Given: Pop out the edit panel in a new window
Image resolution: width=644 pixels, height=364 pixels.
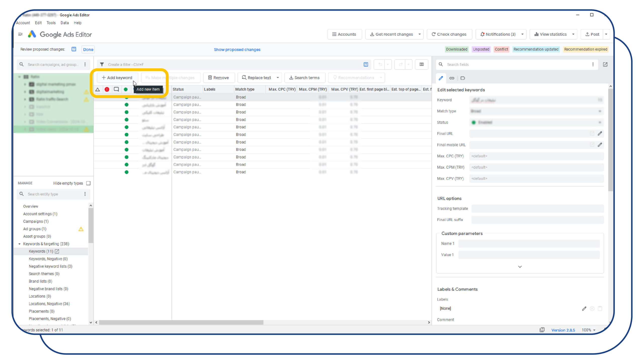Looking at the screenshot, I should tap(605, 65).
